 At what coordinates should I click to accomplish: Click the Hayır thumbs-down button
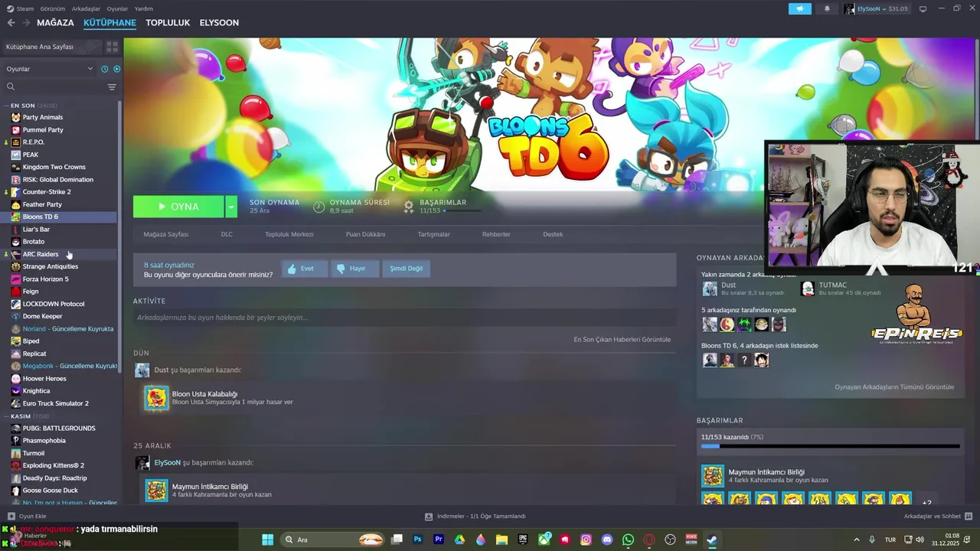(x=355, y=269)
